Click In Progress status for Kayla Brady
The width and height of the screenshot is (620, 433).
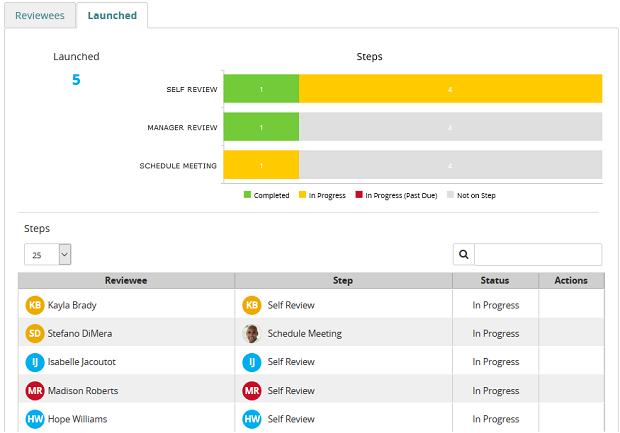click(496, 305)
